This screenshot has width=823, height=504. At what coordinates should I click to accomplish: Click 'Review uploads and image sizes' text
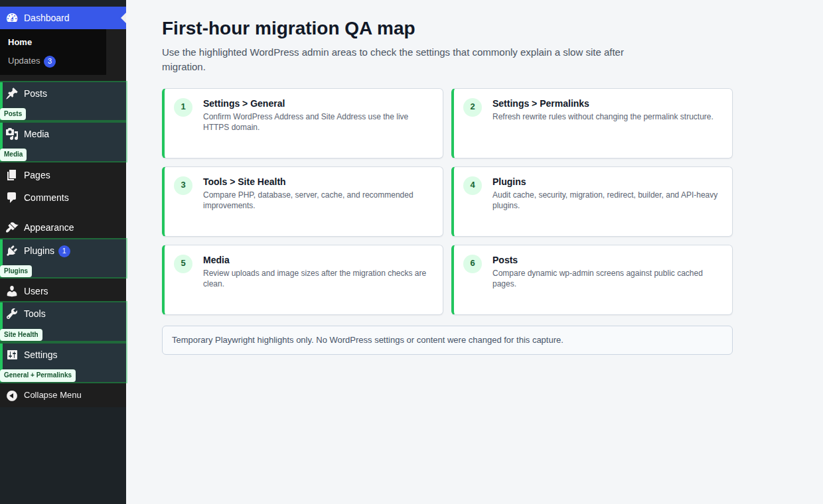coord(315,279)
